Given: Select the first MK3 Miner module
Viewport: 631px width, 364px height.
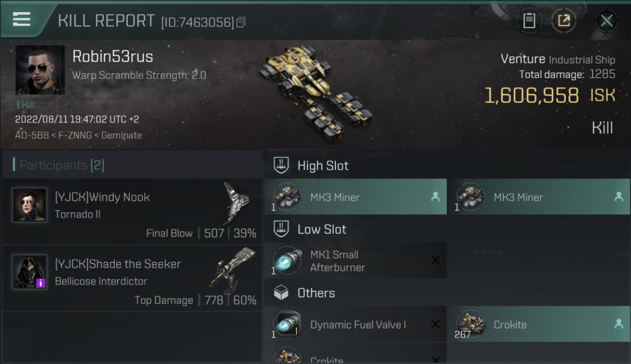Looking at the screenshot, I should click(x=355, y=197).
